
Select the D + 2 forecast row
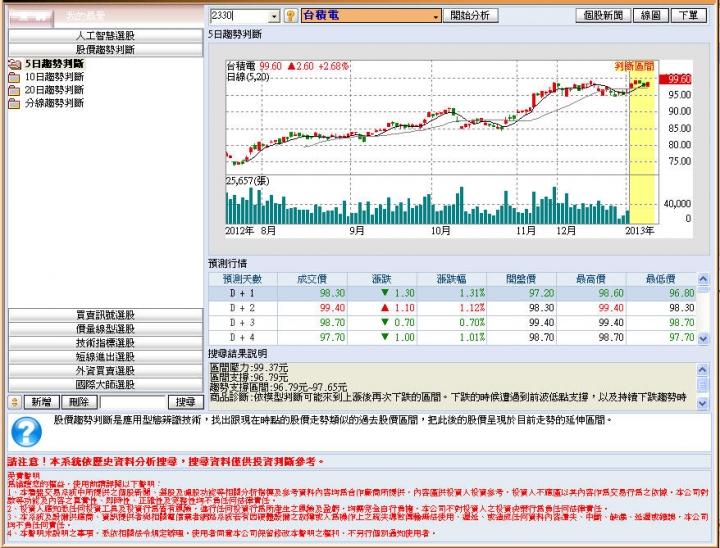pyautogui.click(x=452, y=308)
